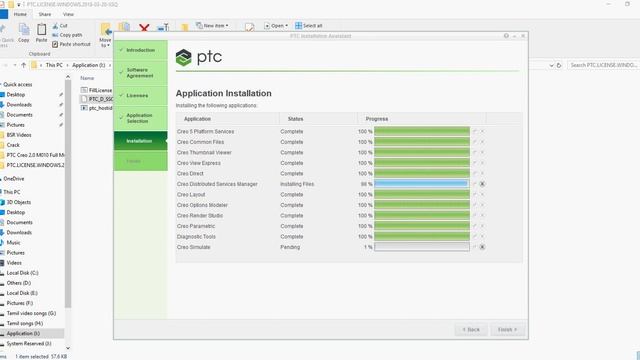Click the Rename icon in Explorer ribbon
This screenshot has width=640, height=360.
coord(163,27)
